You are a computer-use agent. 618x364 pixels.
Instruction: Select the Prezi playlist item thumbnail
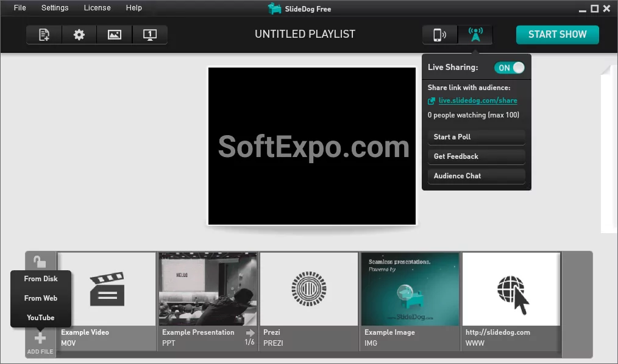click(x=309, y=289)
